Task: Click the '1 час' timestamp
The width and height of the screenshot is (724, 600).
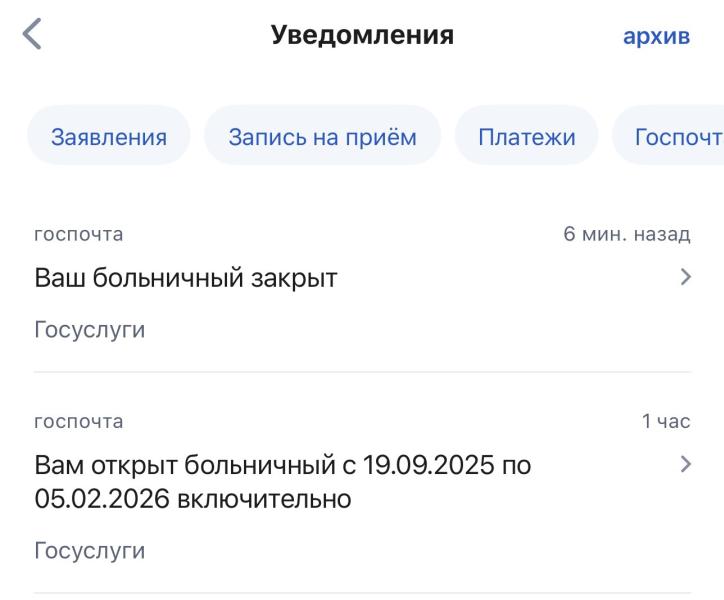Action: (665, 421)
